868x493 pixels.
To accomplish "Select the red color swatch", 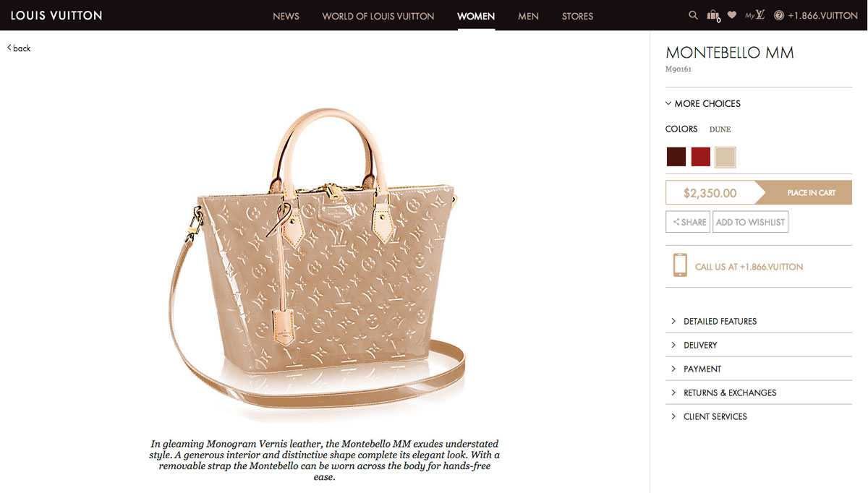I will 701,157.
